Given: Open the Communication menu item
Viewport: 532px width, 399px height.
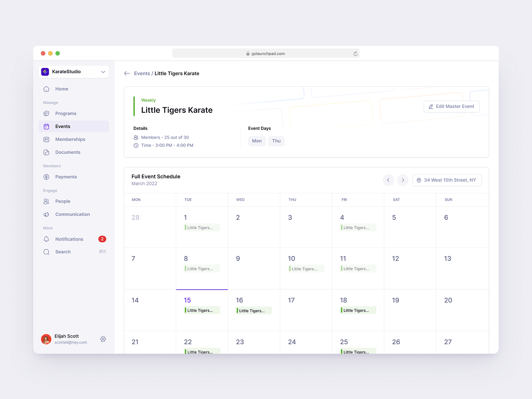Looking at the screenshot, I should (74, 214).
